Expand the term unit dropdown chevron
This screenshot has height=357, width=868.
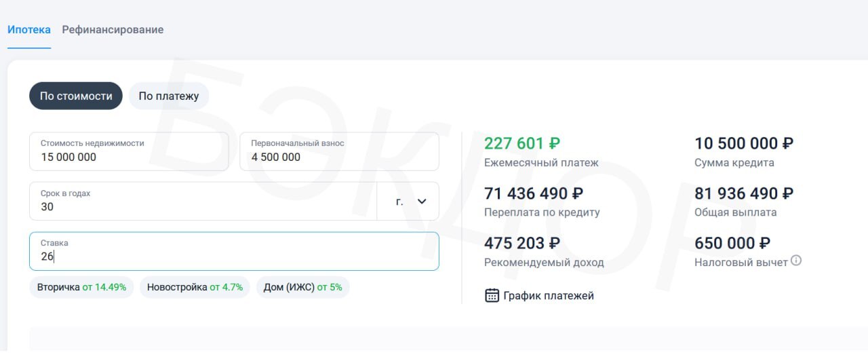coord(421,202)
